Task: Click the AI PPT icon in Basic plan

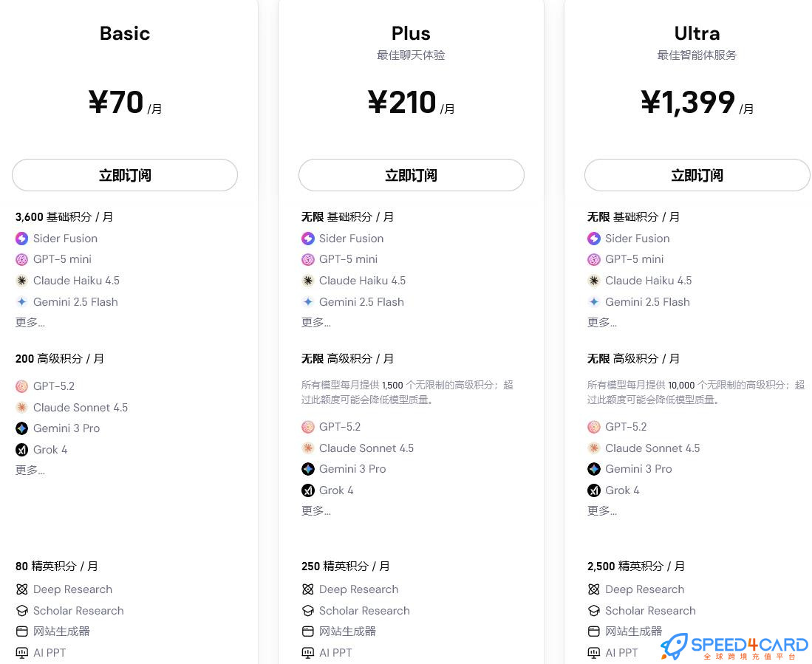Action: tap(21, 653)
